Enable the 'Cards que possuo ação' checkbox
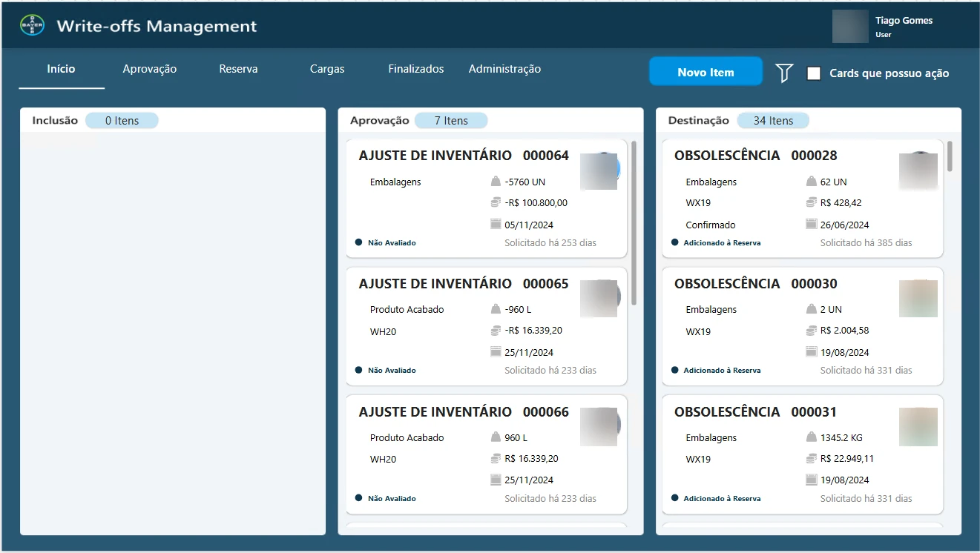Viewport: 980px width, 553px height. coord(814,73)
